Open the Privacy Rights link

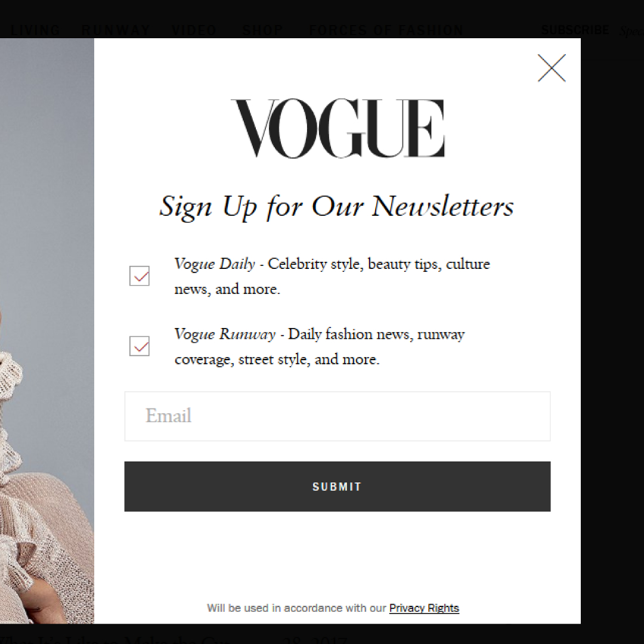point(424,608)
